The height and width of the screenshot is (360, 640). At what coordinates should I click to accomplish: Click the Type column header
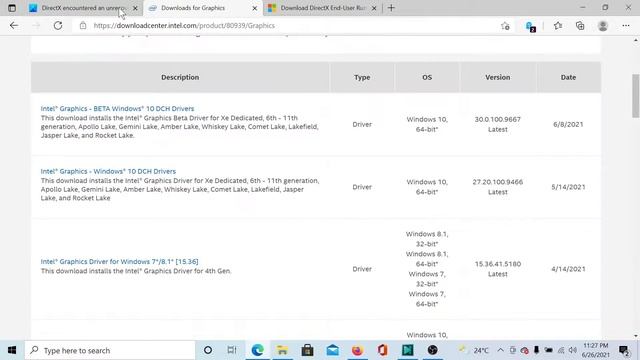pos(362,77)
